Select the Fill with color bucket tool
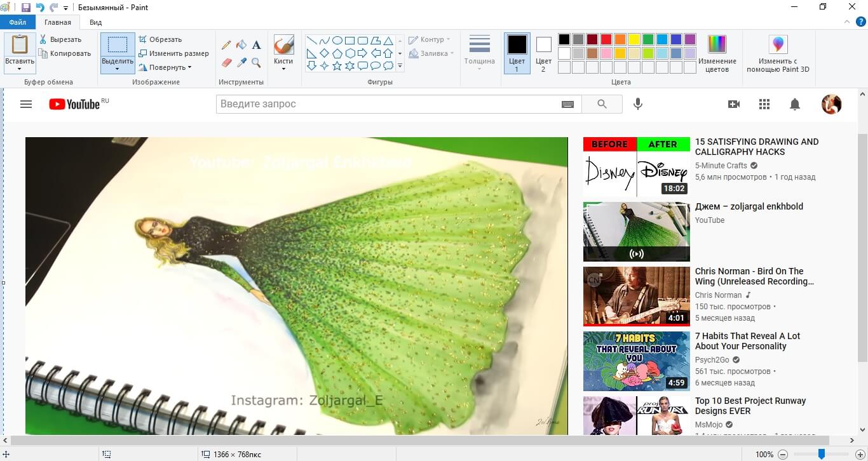The width and height of the screenshot is (868, 461). click(241, 45)
